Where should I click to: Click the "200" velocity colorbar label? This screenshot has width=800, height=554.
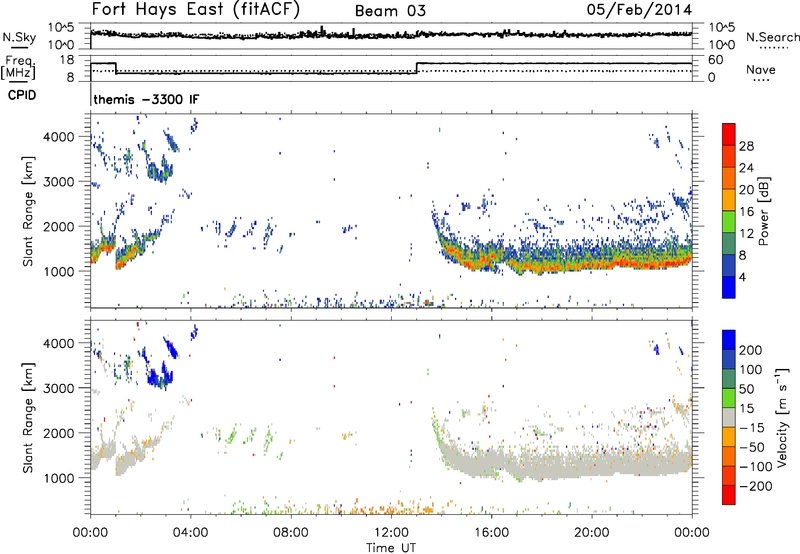(751, 350)
